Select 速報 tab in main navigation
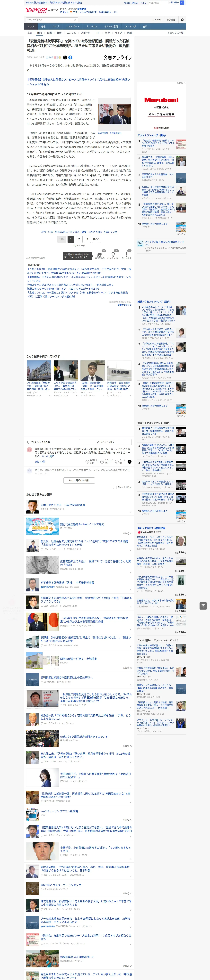The image size is (210, 980). coord(43,27)
